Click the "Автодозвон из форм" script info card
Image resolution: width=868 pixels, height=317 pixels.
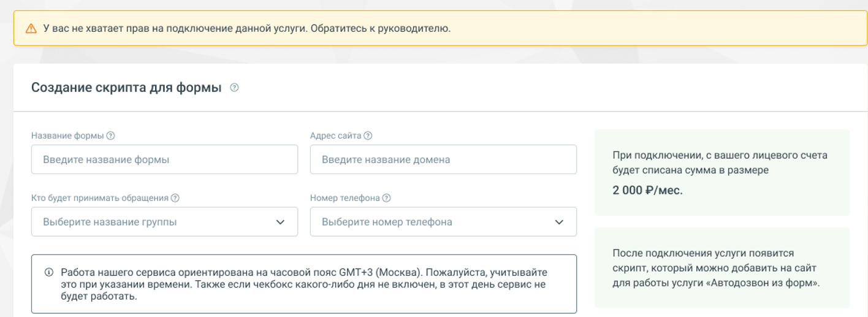point(721,268)
